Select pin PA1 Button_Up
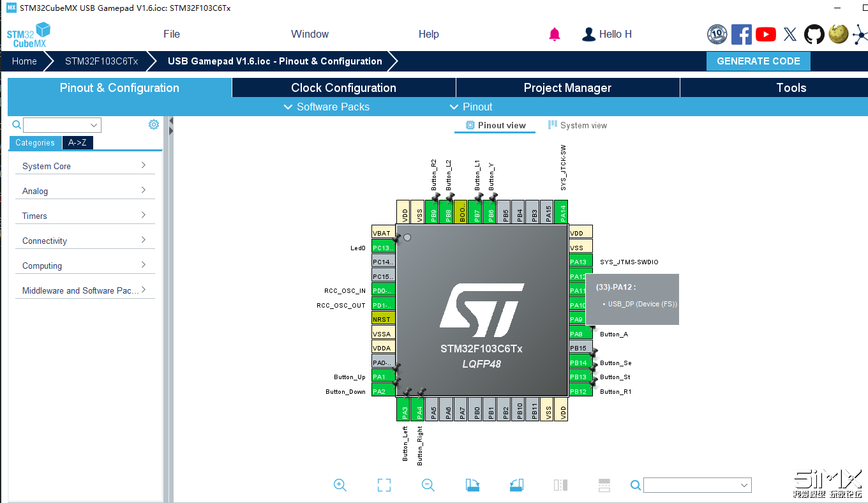Viewport: 868px width, 503px height. click(x=384, y=377)
